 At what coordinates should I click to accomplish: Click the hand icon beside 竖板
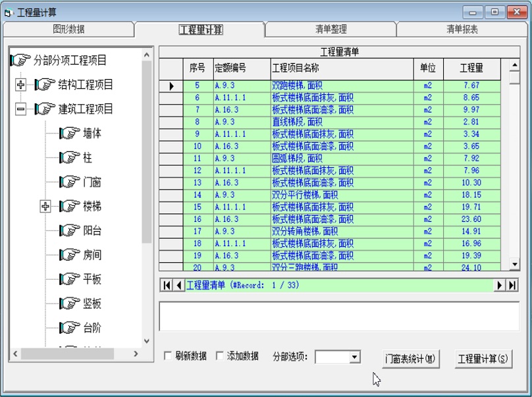click(70, 304)
